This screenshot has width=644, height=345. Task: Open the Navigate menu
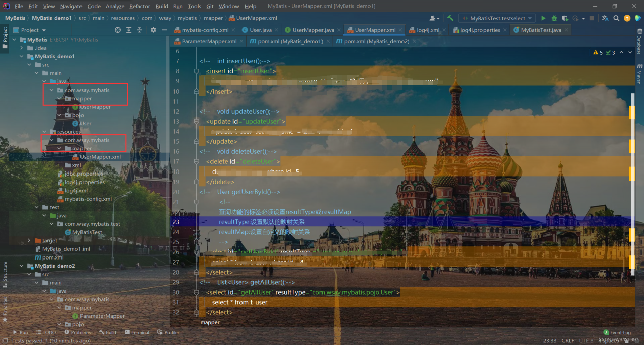tap(71, 6)
